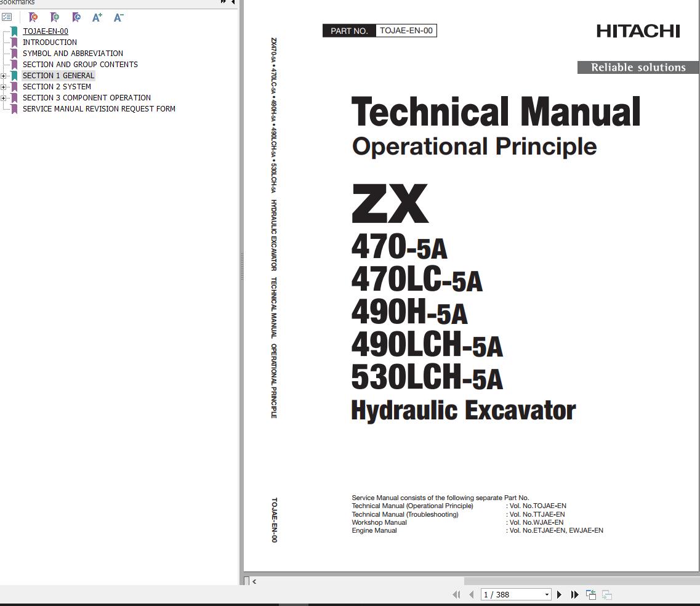
Task: Click bookmark icon beside SYMBOL AND ABBREVIATION
Action: click(14, 54)
